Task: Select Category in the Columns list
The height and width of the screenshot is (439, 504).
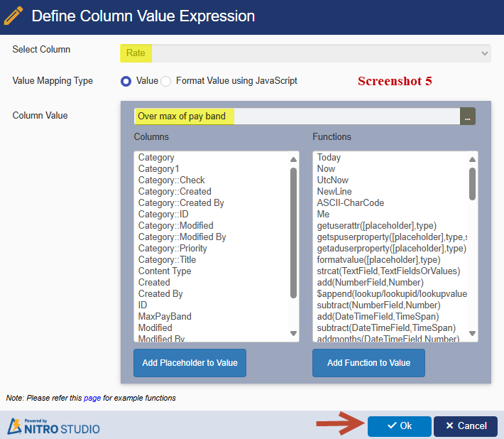Action: 156,157
